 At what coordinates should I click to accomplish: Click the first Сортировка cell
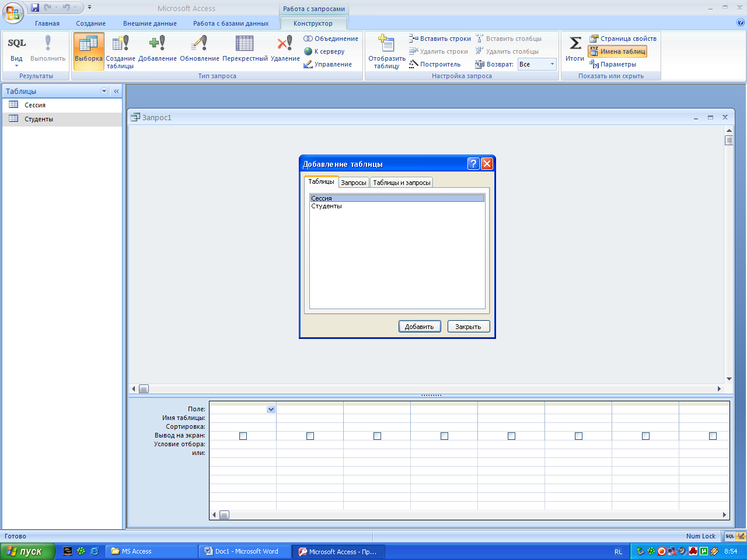coord(243,427)
